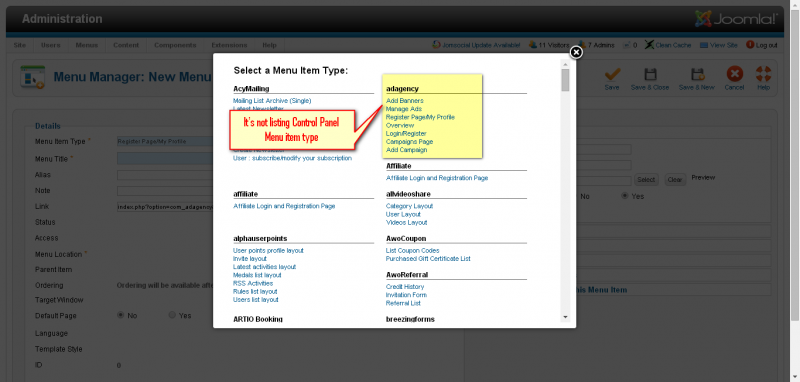Select adagency Login/Register type

[406, 134]
